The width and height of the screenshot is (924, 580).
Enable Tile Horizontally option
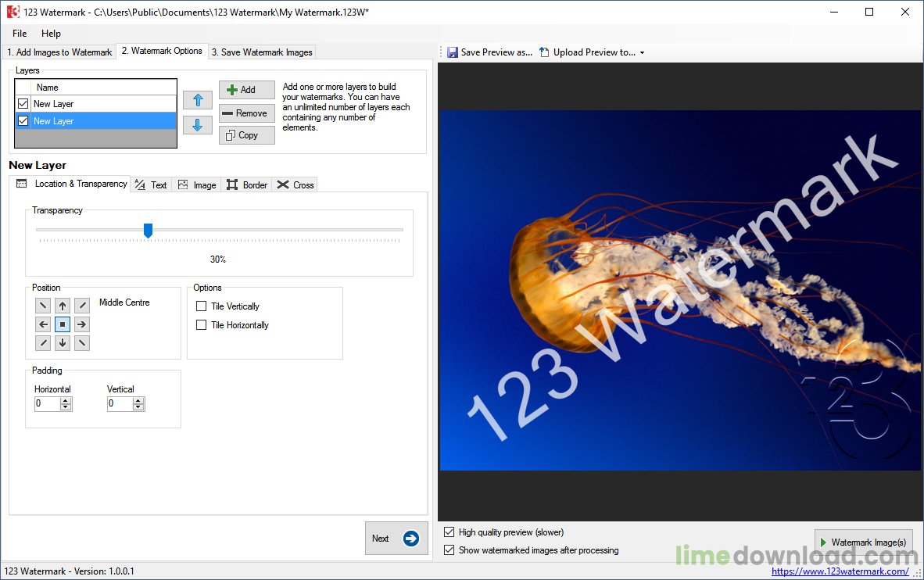(x=202, y=325)
